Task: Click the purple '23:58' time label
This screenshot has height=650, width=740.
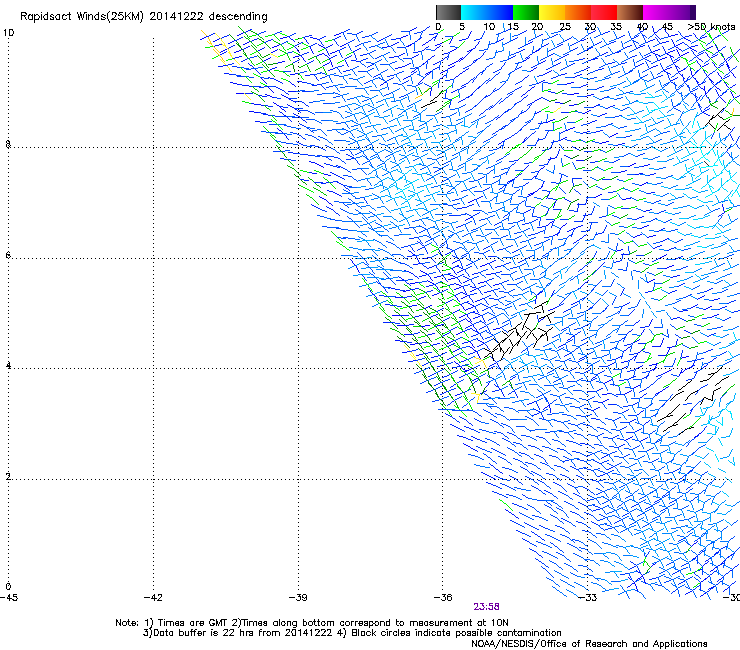Action: coord(487,607)
